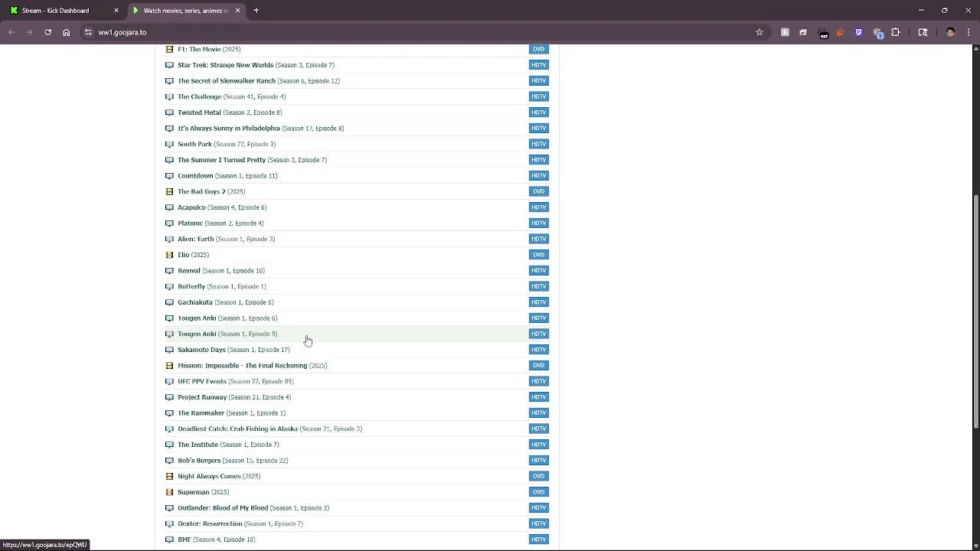This screenshot has width=980, height=551.
Task: Click the purple shield extension icon
Action: coord(858,32)
